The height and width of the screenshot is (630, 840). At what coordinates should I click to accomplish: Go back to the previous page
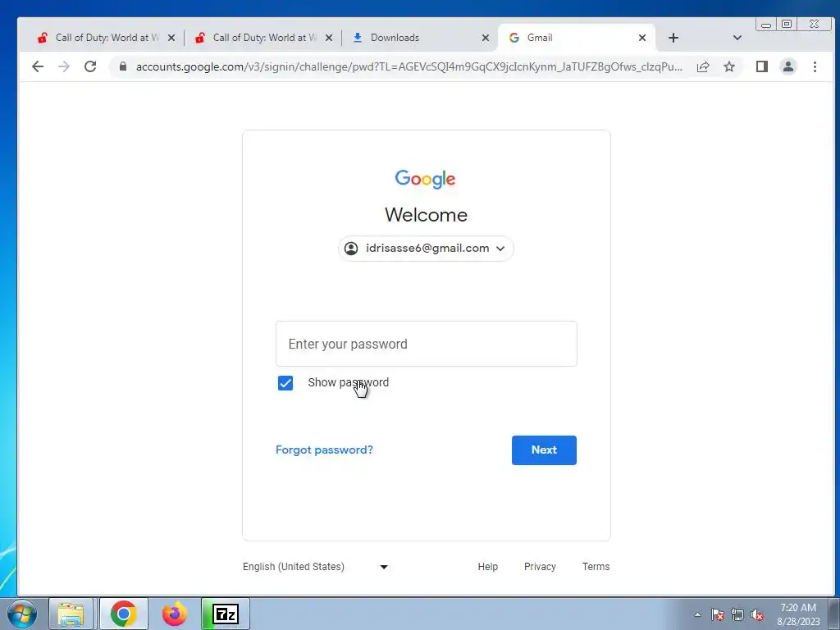coord(38,66)
